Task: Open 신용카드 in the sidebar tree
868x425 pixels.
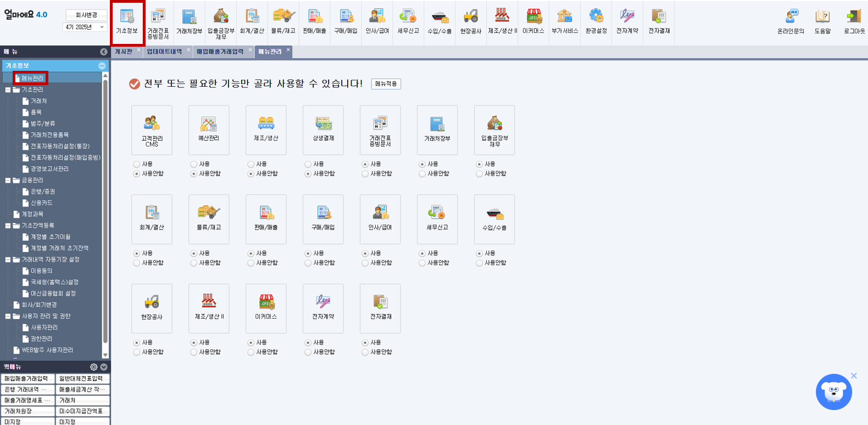Action: [x=42, y=203]
